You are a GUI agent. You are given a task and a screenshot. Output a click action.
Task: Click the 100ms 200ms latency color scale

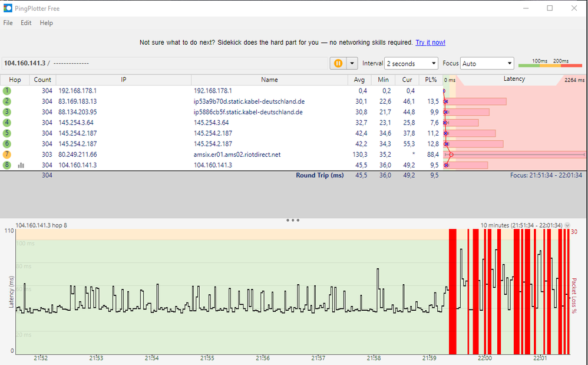click(x=550, y=63)
